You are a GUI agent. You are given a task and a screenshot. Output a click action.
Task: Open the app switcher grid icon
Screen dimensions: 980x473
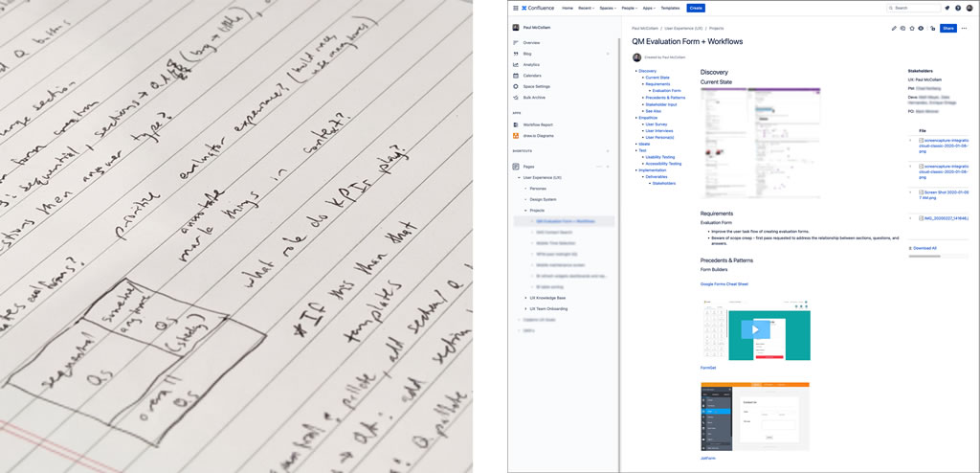pos(516,8)
